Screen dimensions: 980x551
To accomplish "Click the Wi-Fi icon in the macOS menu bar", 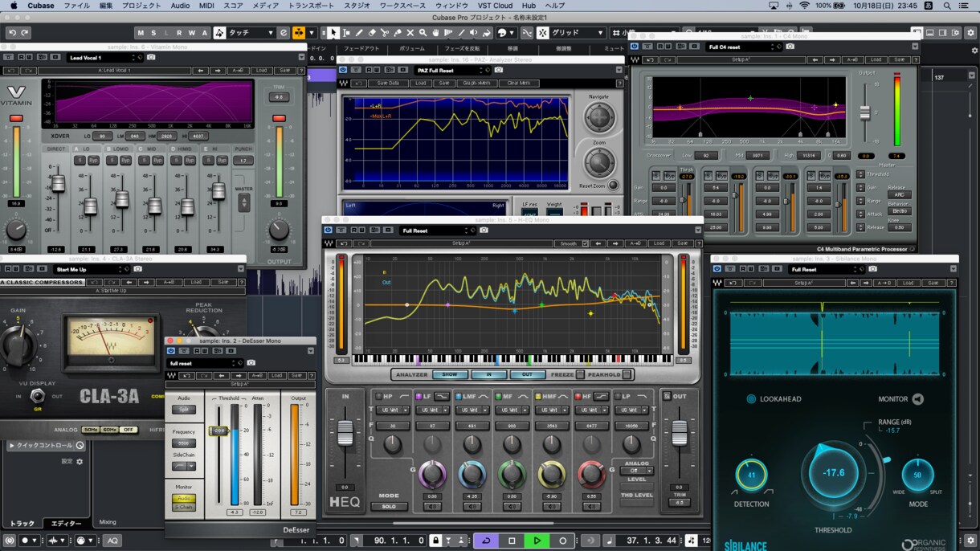I will click(x=805, y=6).
